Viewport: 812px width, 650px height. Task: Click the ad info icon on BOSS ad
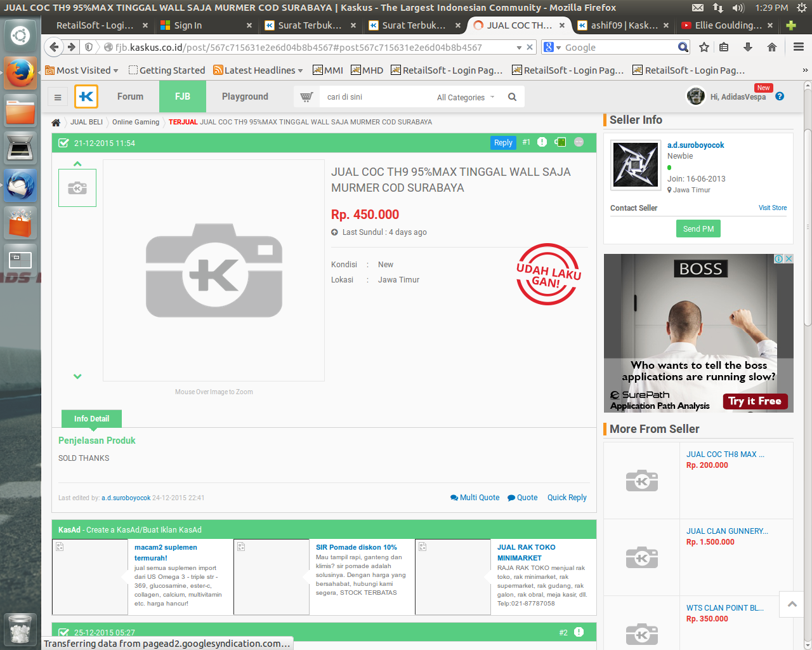779,258
